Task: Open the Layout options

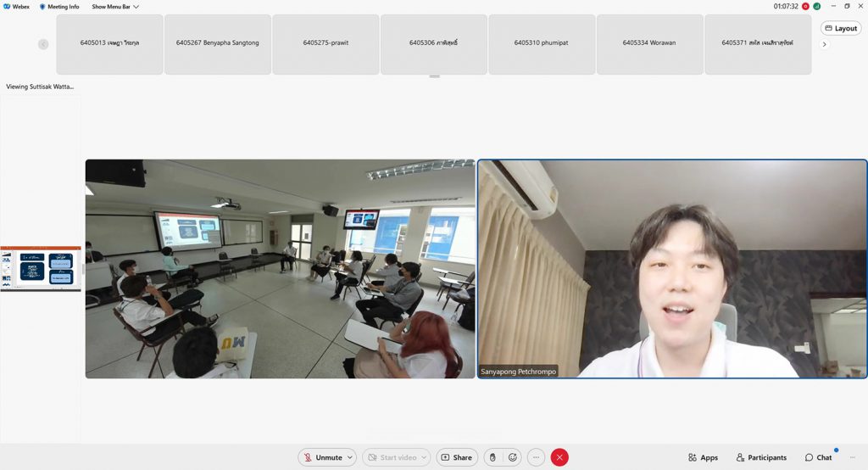Action: (841, 28)
